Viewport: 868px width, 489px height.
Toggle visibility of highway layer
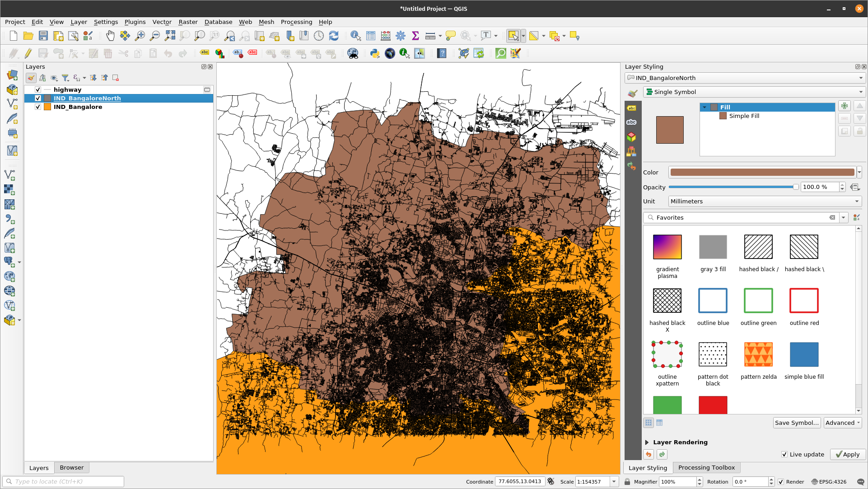tap(38, 89)
